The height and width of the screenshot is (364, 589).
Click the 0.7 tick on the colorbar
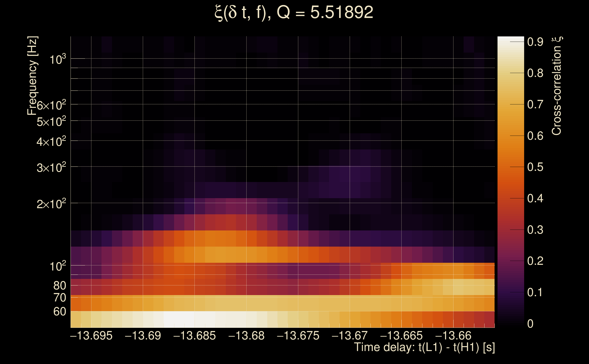pyautogui.click(x=535, y=104)
